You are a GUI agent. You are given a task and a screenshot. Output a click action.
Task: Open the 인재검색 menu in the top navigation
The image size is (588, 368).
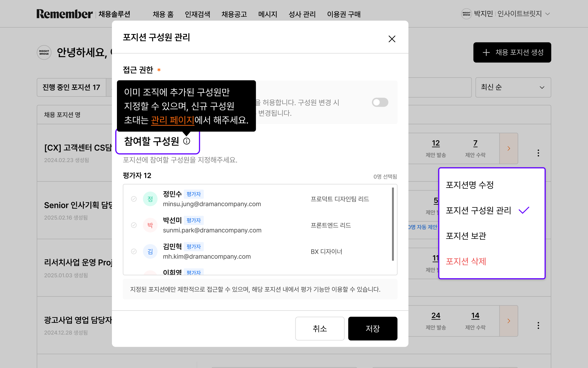[x=198, y=14]
